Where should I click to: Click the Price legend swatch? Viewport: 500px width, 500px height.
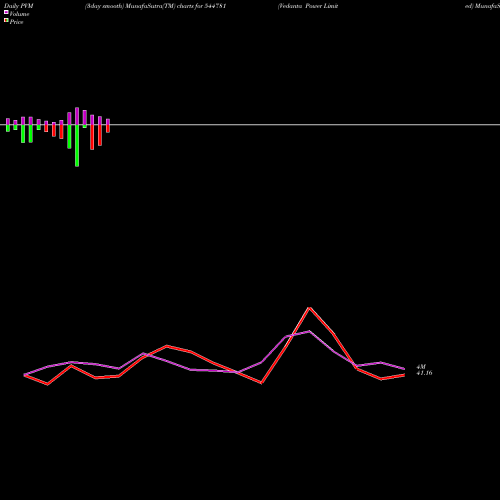(6, 20)
